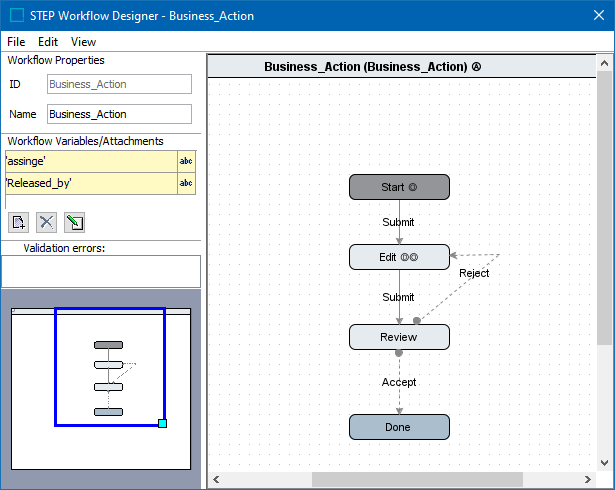
Task: Close the STEP Workflow Designer window
Action: click(599, 15)
